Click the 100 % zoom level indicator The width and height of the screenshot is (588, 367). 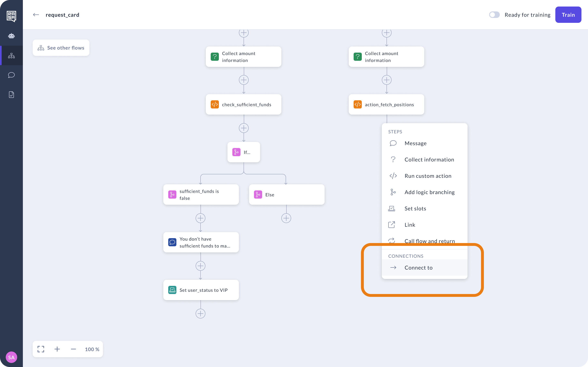pyautogui.click(x=92, y=349)
